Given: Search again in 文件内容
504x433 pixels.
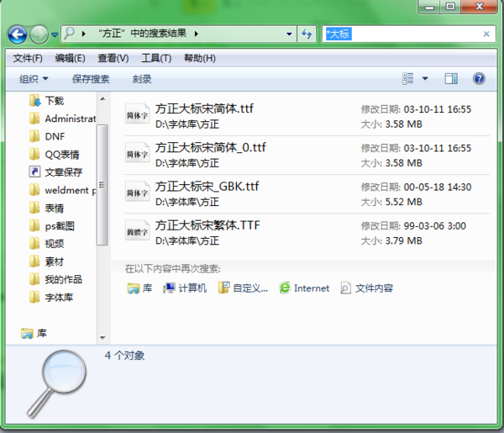Looking at the screenshot, I should 366,288.
